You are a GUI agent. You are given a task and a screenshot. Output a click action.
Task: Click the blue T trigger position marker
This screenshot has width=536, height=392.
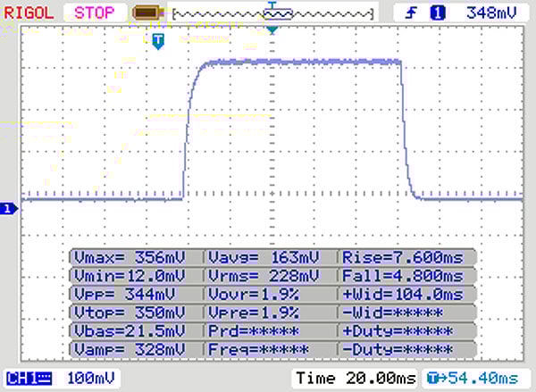coord(158,42)
